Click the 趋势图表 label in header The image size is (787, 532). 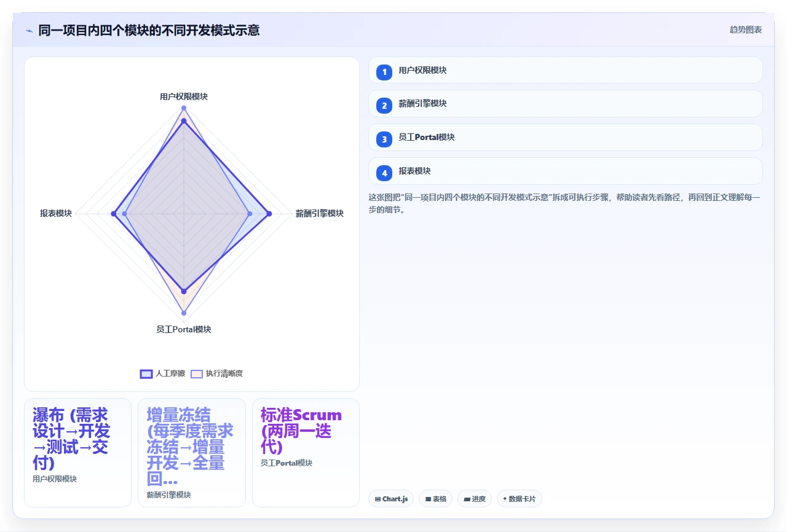tap(746, 29)
